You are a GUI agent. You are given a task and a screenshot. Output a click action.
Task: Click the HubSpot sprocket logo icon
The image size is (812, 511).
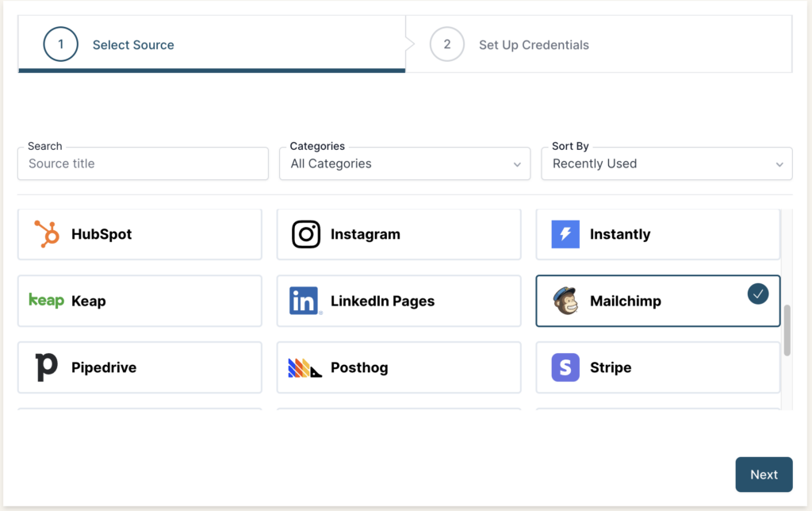pyautogui.click(x=47, y=234)
